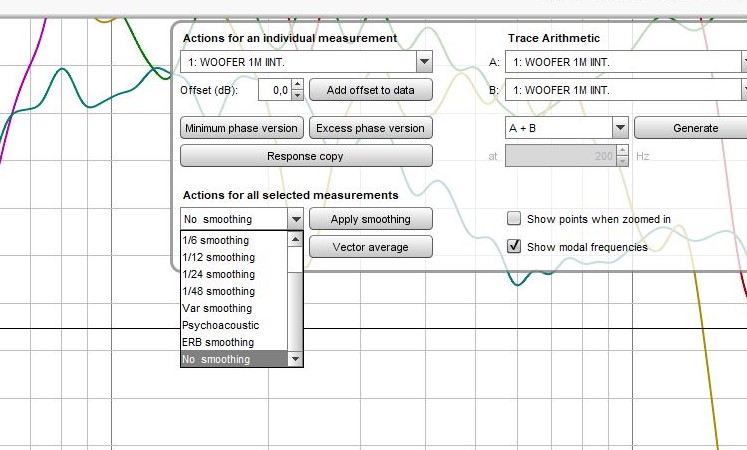The height and width of the screenshot is (450, 747).
Task: Select Psychoacoustic smoothing option
Action: pyautogui.click(x=220, y=325)
